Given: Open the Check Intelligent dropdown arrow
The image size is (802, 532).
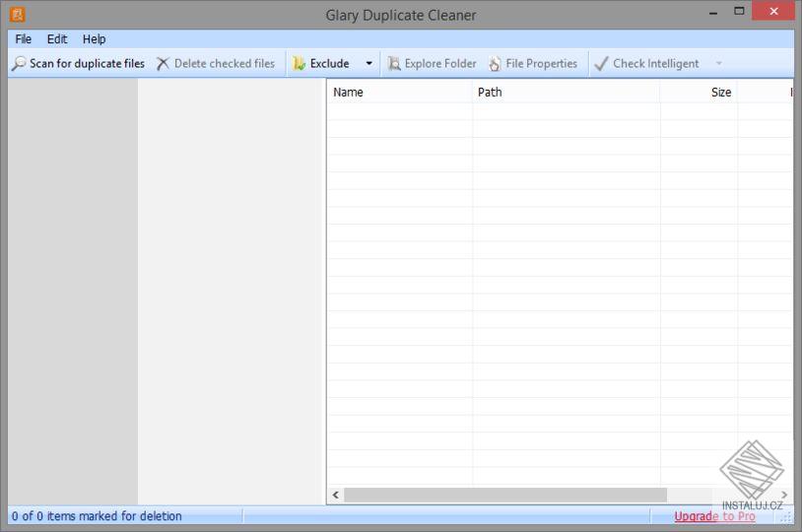Looking at the screenshot, I should [x=718, y=63].
